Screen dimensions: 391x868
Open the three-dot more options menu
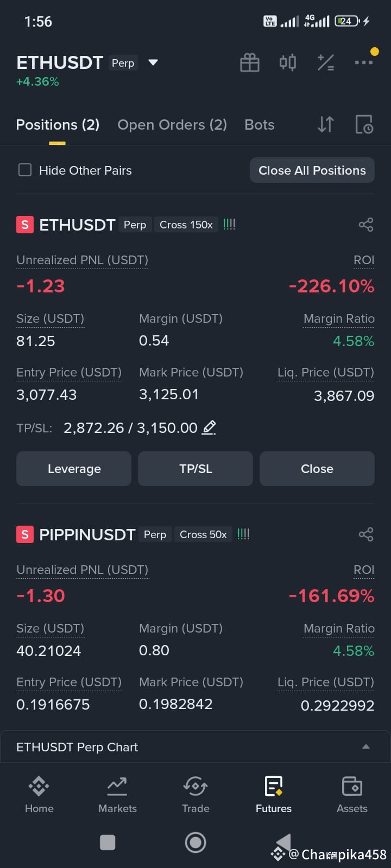[363, 62]
